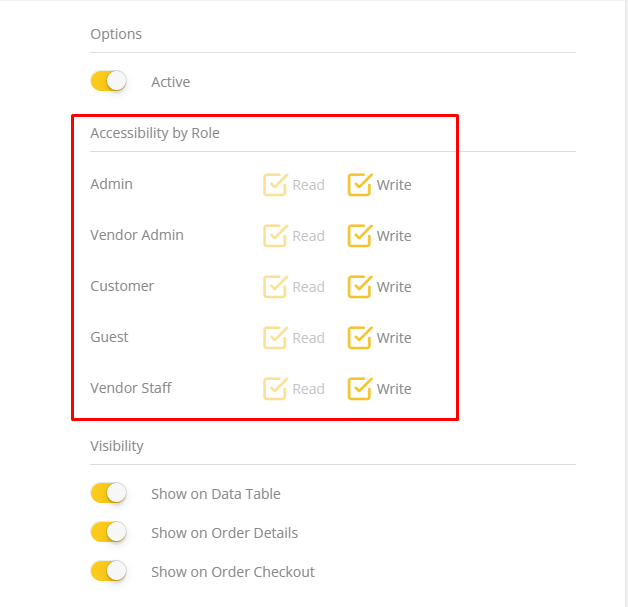Click Read checkbox for Vendor Staff
Image resolution: width=628 pixels, height=607 pixels.
(275, 389)
